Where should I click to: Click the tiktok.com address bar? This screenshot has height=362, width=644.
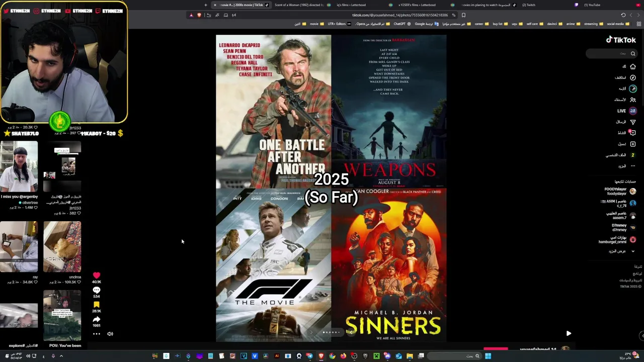pos(400,15)
